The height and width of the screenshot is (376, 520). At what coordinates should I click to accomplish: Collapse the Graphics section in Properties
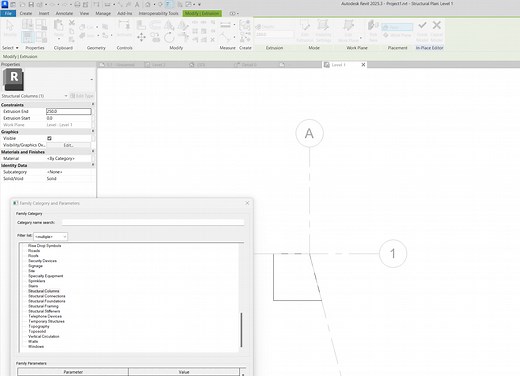[93, 131]
